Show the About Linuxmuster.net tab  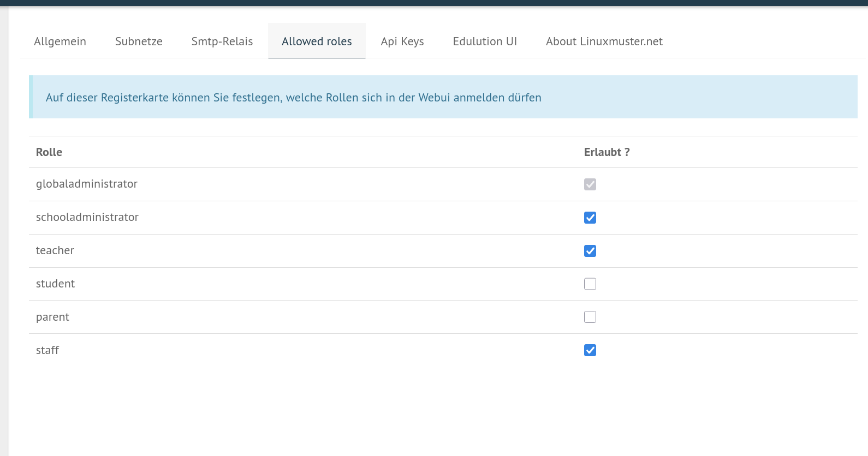pyautogui.click(x=604, y=41)
